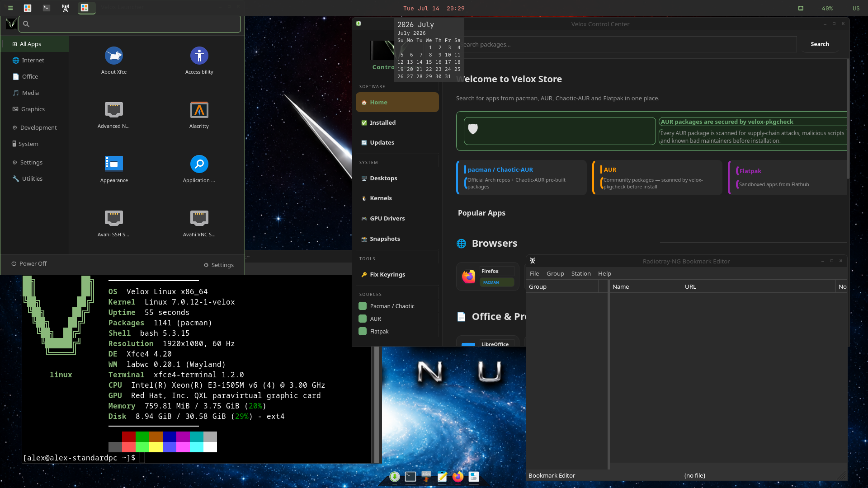Open the Help menu in Bookmark Editor
Image resolution: width=868 pixels, height=488 pixels.
[x=604, y=273]
